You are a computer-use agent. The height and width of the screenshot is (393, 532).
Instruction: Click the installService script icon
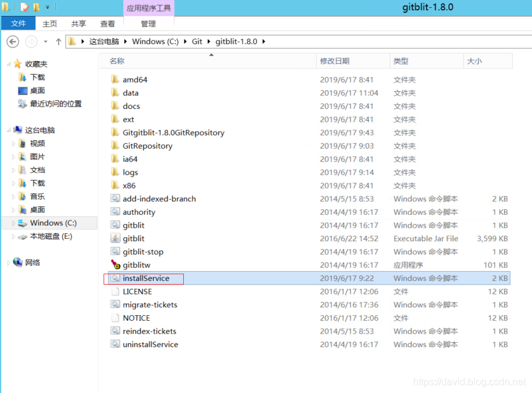pyautogui.click(x=115, y=278)
